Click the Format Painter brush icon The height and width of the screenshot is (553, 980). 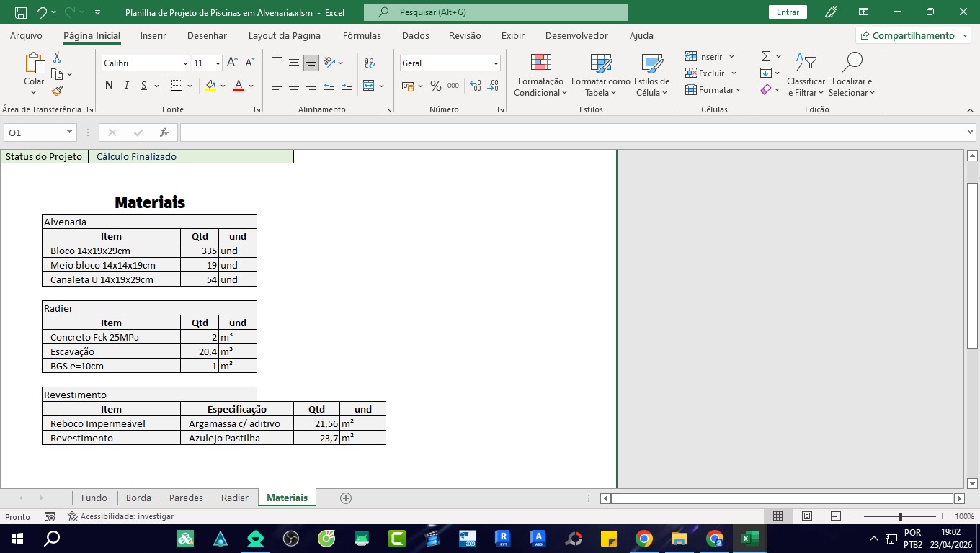point(57,91)
